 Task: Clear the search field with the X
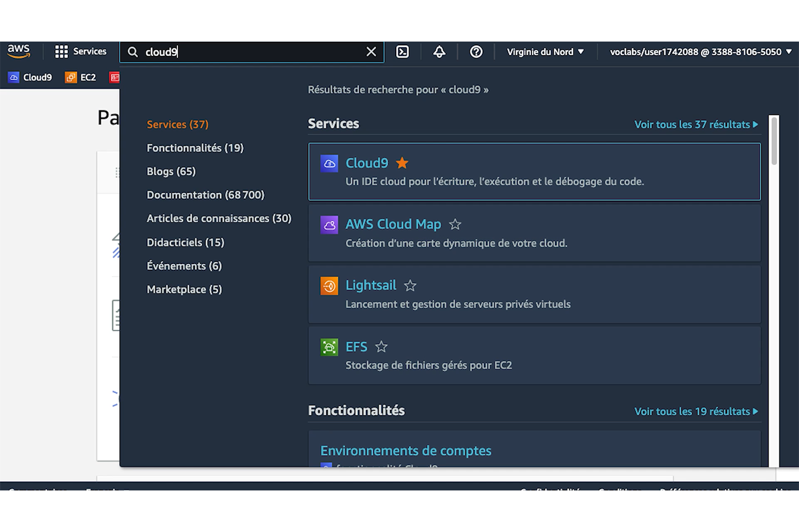pos(371,52)
